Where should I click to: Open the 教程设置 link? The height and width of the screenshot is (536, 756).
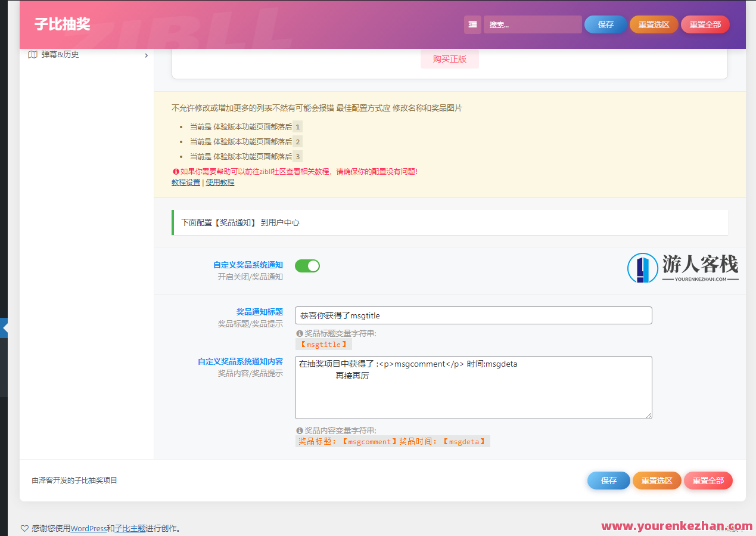185,182
